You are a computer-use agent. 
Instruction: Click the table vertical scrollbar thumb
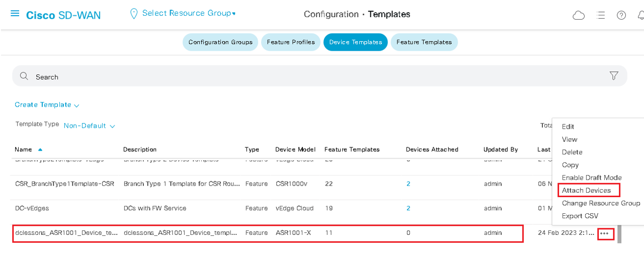tap(620, 233)
